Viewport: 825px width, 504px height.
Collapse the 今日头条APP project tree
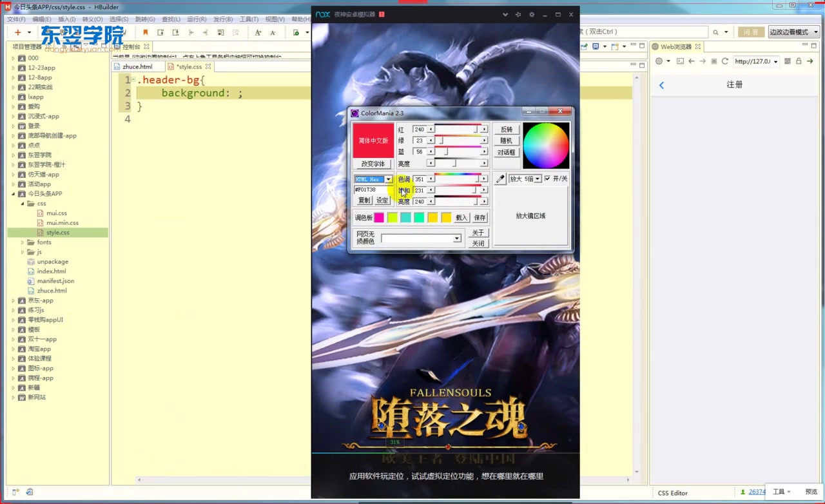tap(13, 193)
